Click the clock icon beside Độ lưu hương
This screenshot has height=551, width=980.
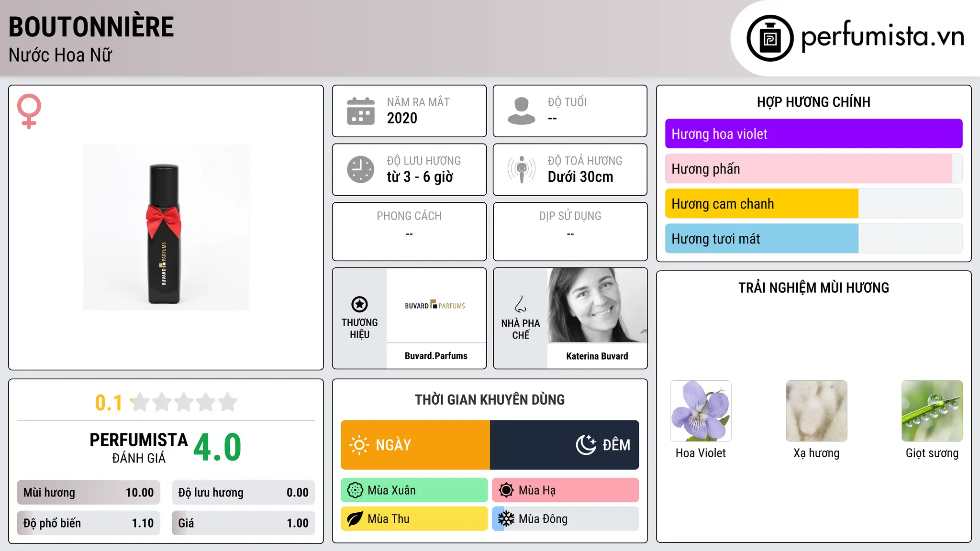(361, 169)
